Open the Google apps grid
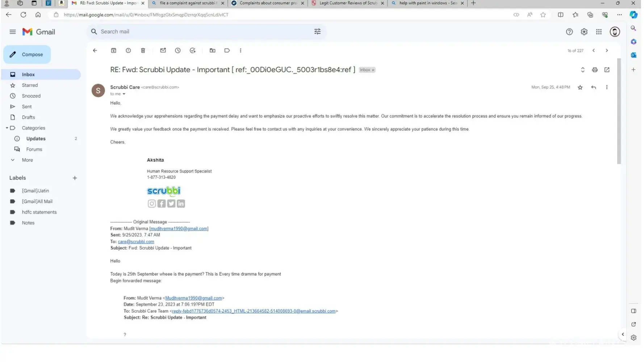This screenshot has height=362, width=644. coord(599,32)
